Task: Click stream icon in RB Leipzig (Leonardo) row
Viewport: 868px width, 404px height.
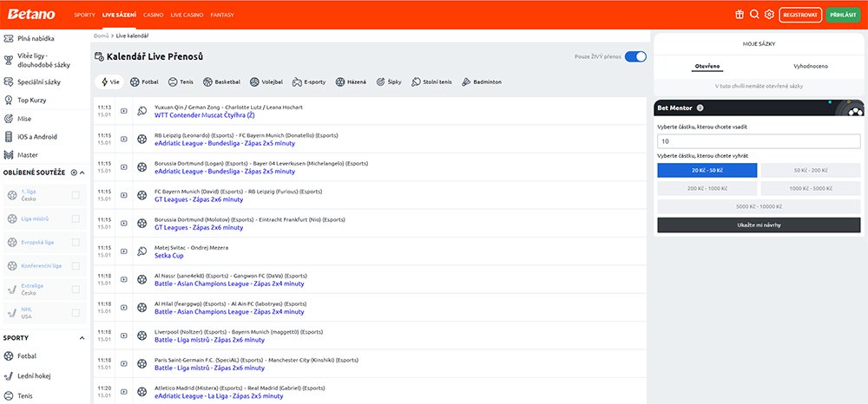Action: tap(124, 140)
